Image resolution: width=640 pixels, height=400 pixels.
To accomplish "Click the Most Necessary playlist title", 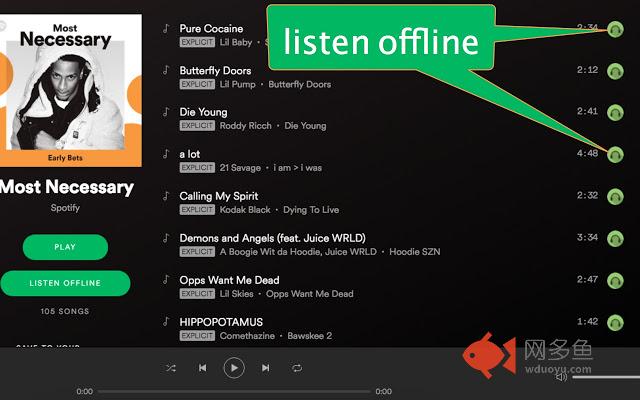I will coord(67,187).
